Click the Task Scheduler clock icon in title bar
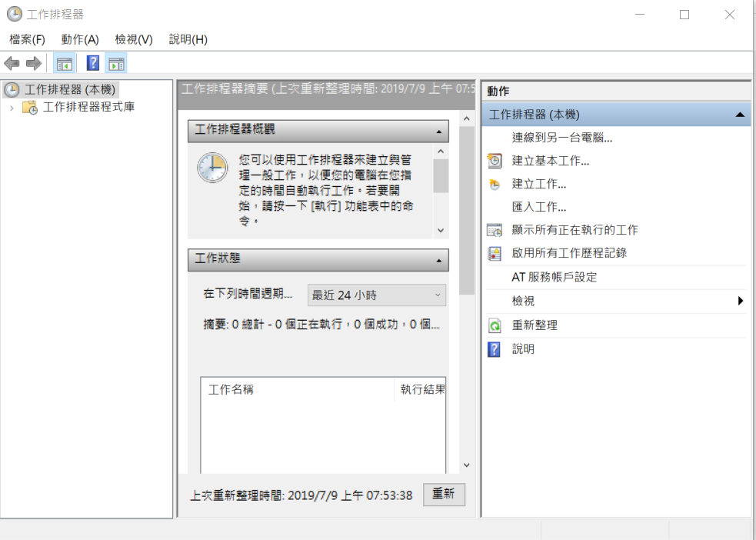The image size is (756, 540). coord(14,14)
